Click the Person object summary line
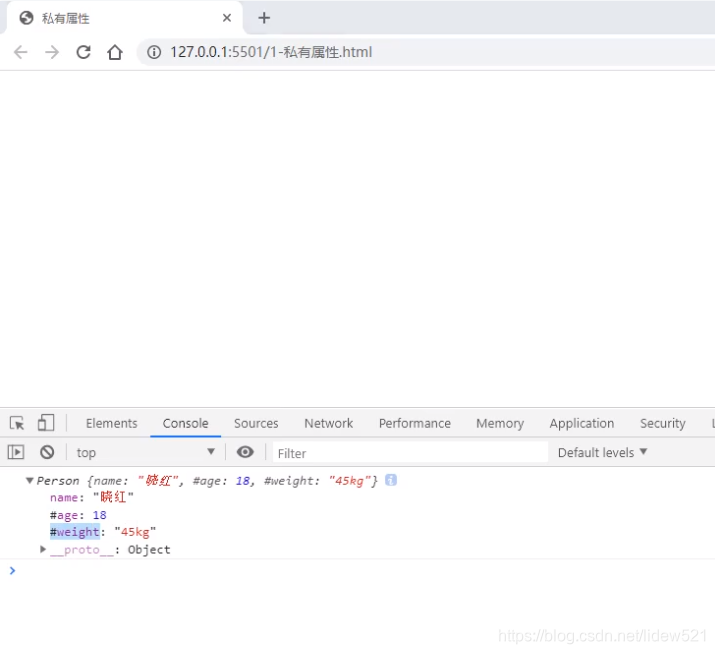The width and height of the screenshot is (715, 654). coord(207,481)
